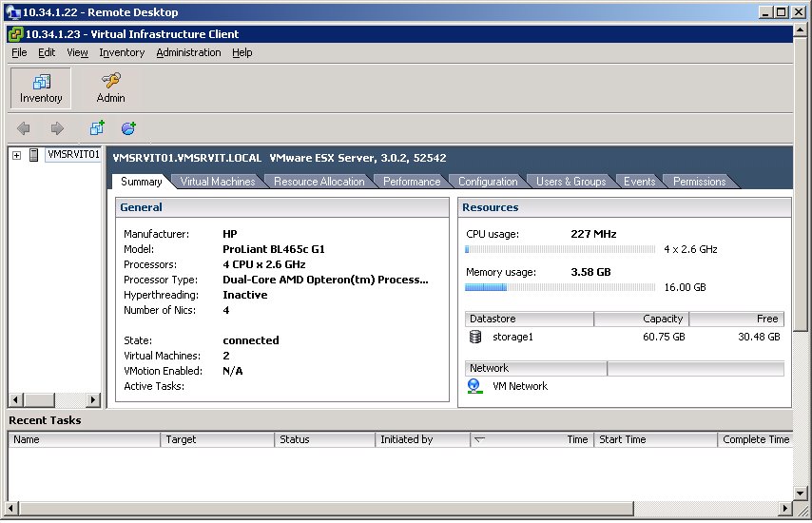Switch to the Virtual Machines tab
The image size is (812, 523).
click(218, 182)
